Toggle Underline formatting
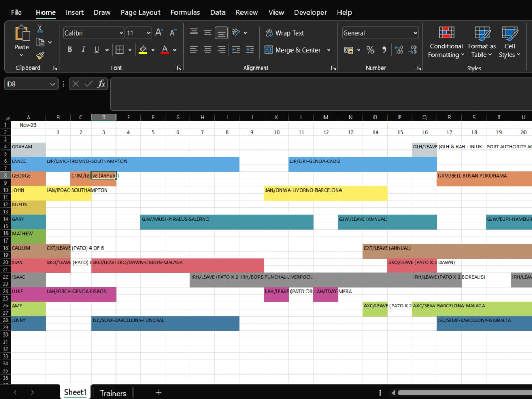 coord(97,49)
